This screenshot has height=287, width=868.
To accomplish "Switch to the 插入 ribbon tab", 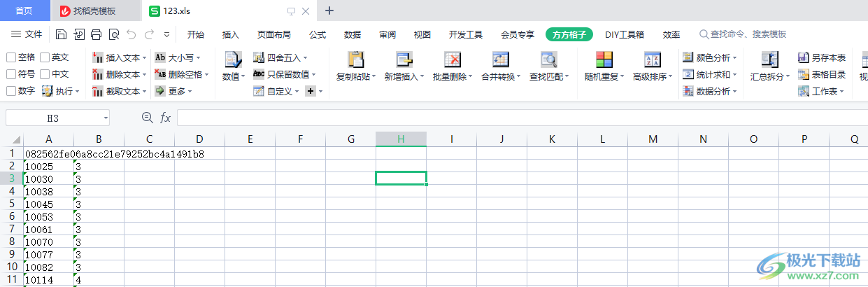I will point(231,34).
